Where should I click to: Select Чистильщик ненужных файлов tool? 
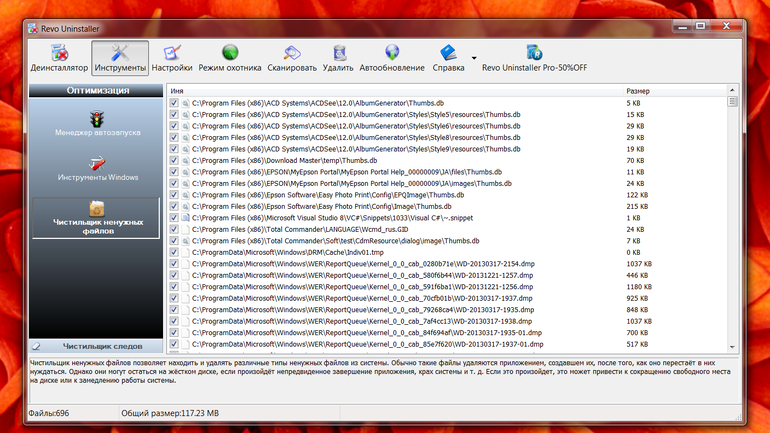click(97, 218)
